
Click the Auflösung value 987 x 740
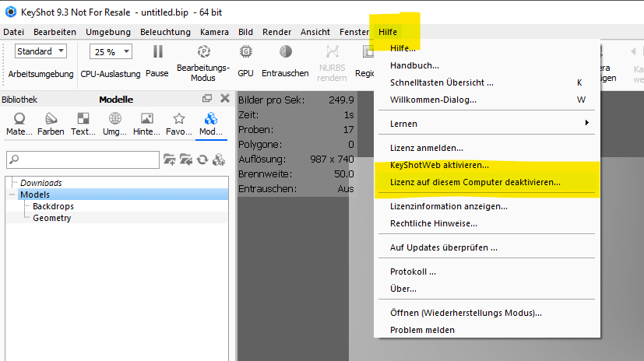point(332,159)
